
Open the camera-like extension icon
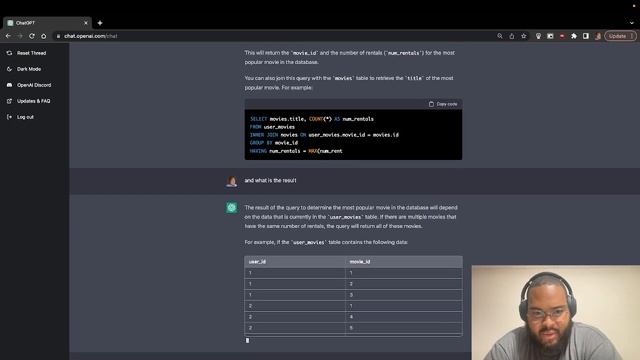pos(550,36)
